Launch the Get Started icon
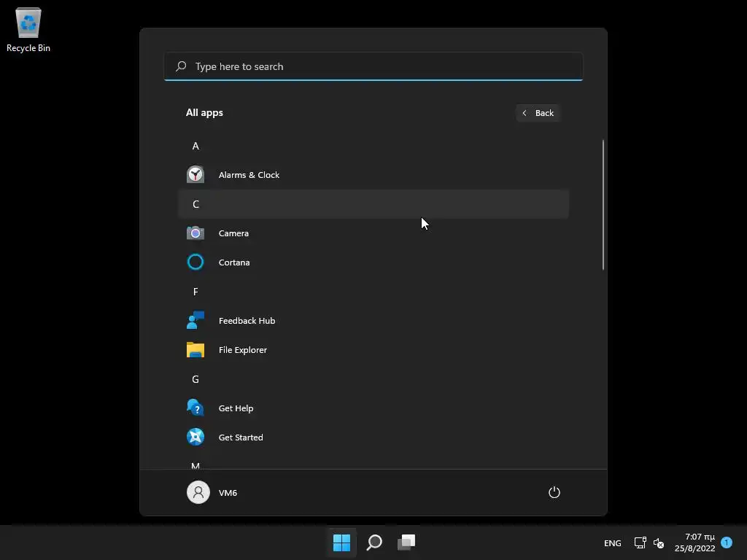 (196, 437)
